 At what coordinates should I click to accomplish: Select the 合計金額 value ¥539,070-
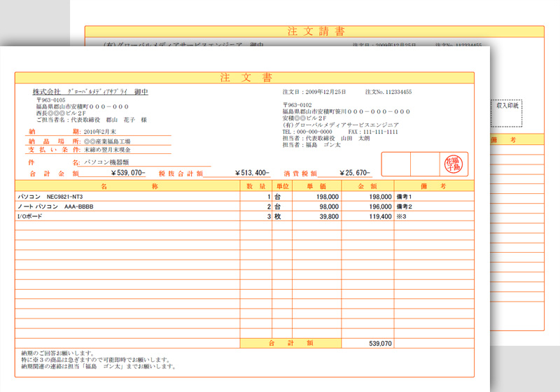point(121,173)
